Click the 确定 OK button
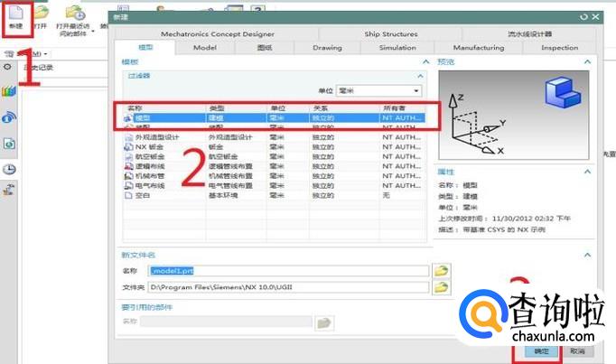The height and width of the screenshot is (364, 616). 541,351
